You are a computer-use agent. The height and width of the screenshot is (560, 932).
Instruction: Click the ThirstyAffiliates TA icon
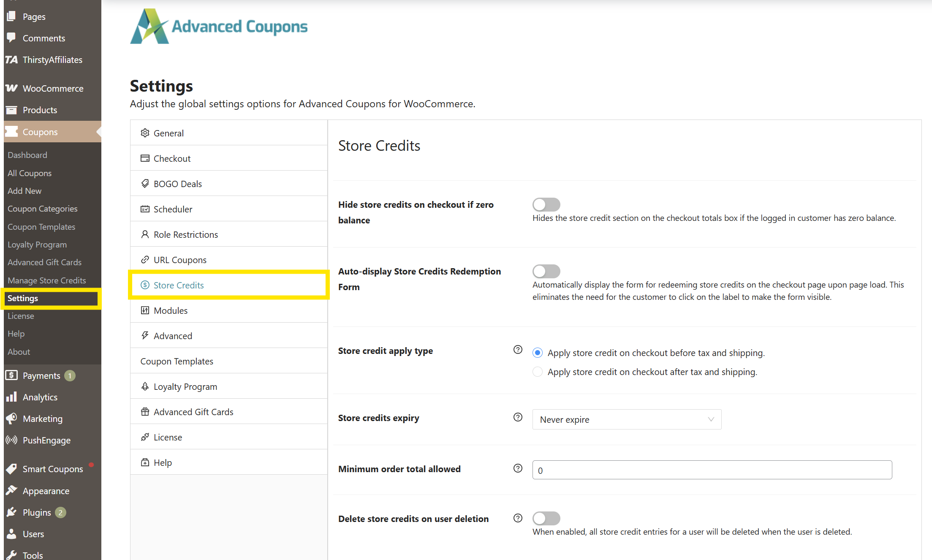tap(11, 60)
